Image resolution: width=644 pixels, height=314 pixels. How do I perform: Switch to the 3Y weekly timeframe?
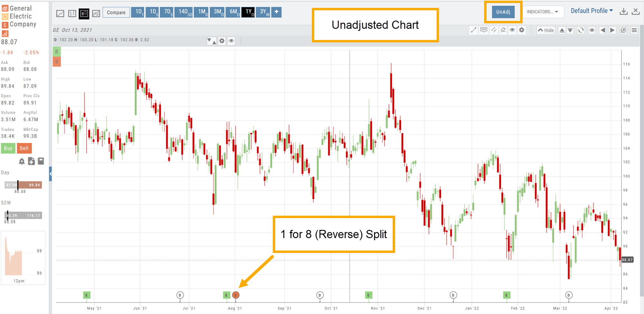[265, 12]
